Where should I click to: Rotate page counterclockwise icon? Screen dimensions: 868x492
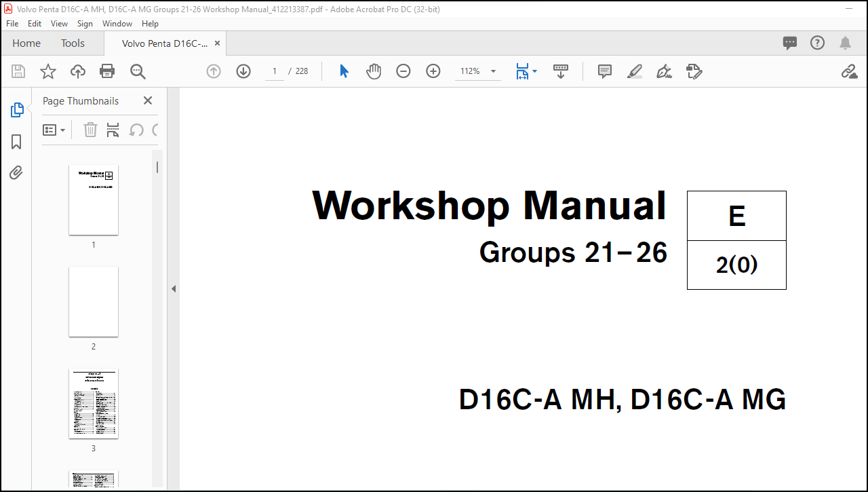(136, 130)
